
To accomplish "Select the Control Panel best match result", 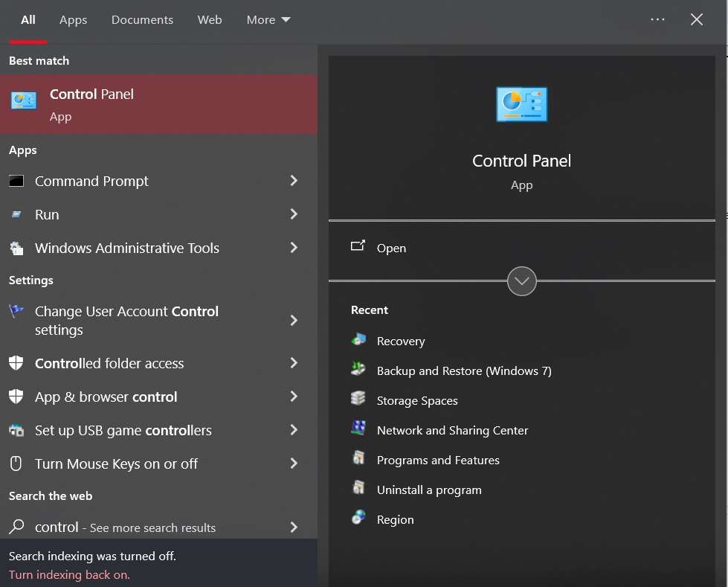I will 158,104.
